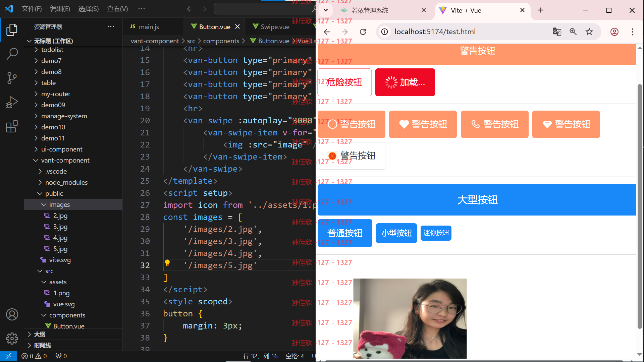
Task: Open the browser profile icon
Action: [x=614, y=32]
